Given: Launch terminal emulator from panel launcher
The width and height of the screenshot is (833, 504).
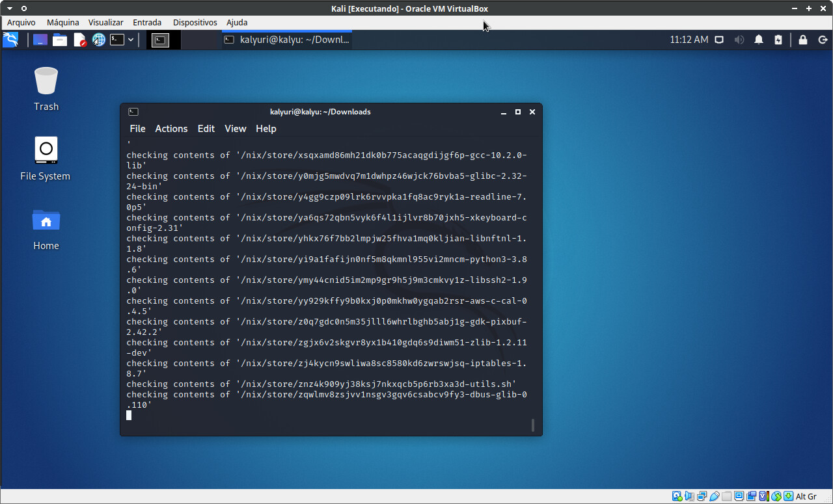Looking at the screenshot, I should click(117, 40).
